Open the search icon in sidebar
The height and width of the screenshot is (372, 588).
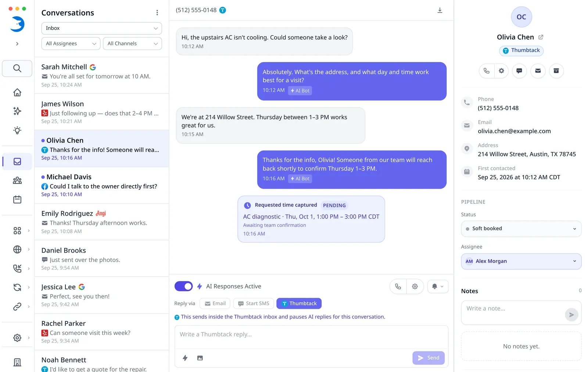(x=17, y=68)
